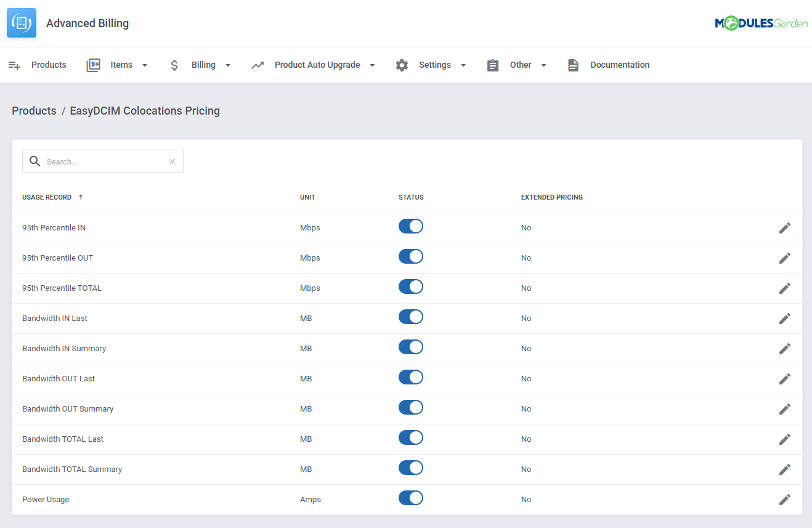Image resolution: width=812 pixels, height=528 pixels.
Task: Open the Documentation page icon
Action: click(x=573, y=64)
